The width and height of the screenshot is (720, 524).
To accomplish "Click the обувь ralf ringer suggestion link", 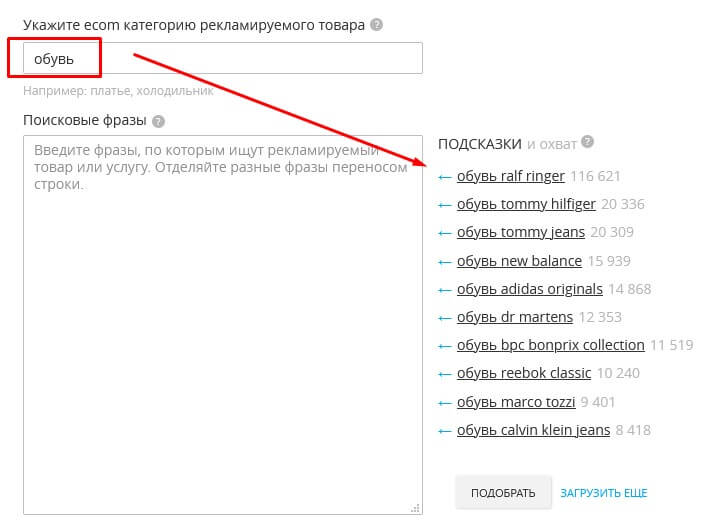I will tap(511, 176).
